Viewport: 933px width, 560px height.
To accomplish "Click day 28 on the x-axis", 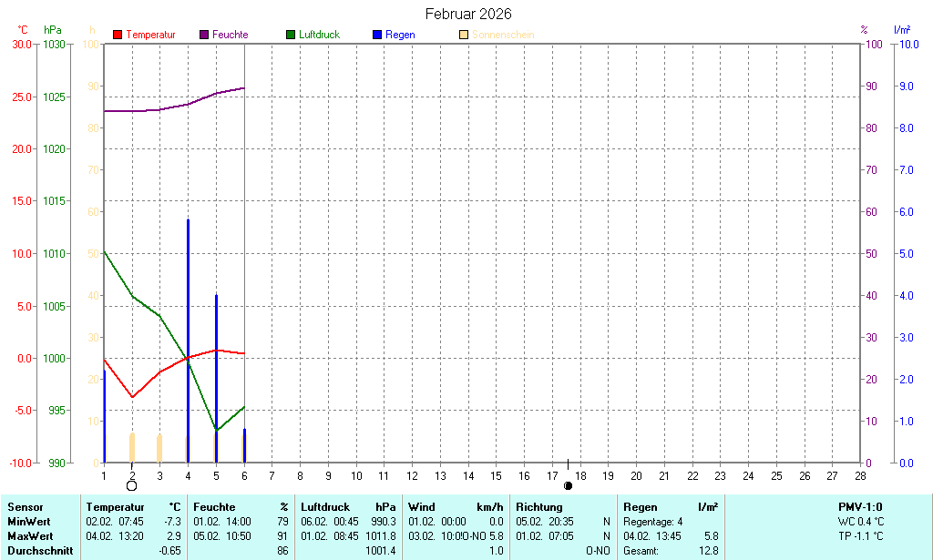I will click(859, 475).
